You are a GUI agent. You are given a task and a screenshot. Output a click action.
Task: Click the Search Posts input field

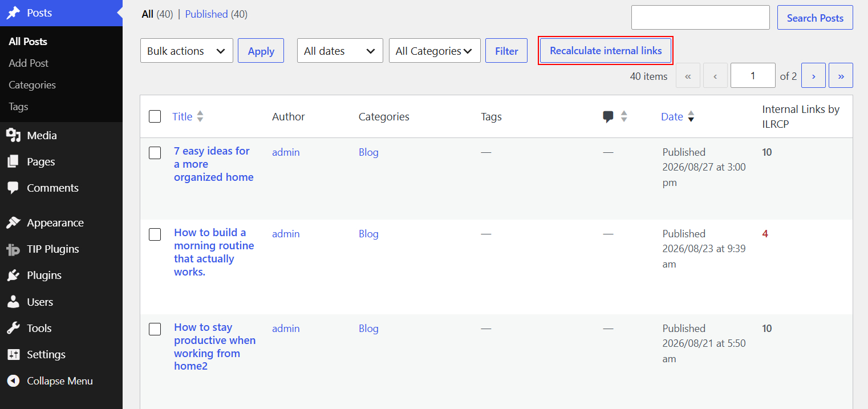coord(700,18)
